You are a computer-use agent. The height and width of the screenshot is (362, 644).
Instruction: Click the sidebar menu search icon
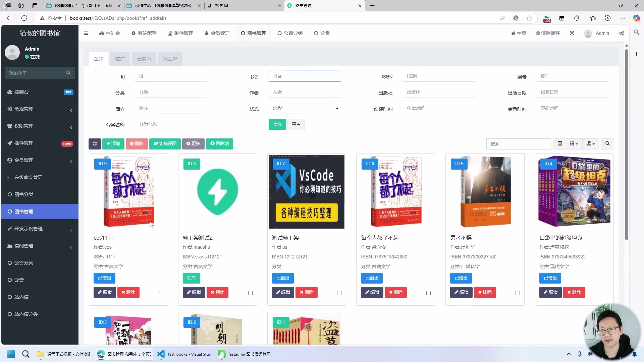coord(68,73)
